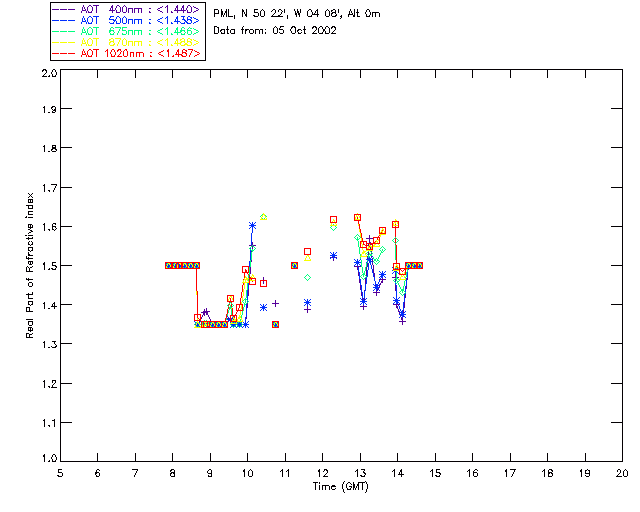
Task: Select the green 'AOT 675nm : <1.466>' legend text
Action: point(140,31)
